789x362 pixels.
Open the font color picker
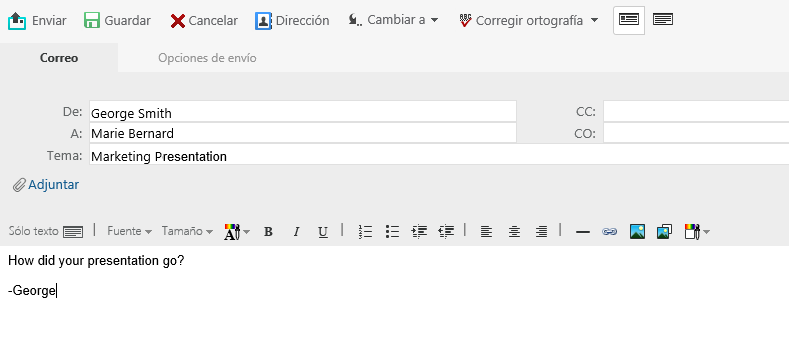coord(236,232)
